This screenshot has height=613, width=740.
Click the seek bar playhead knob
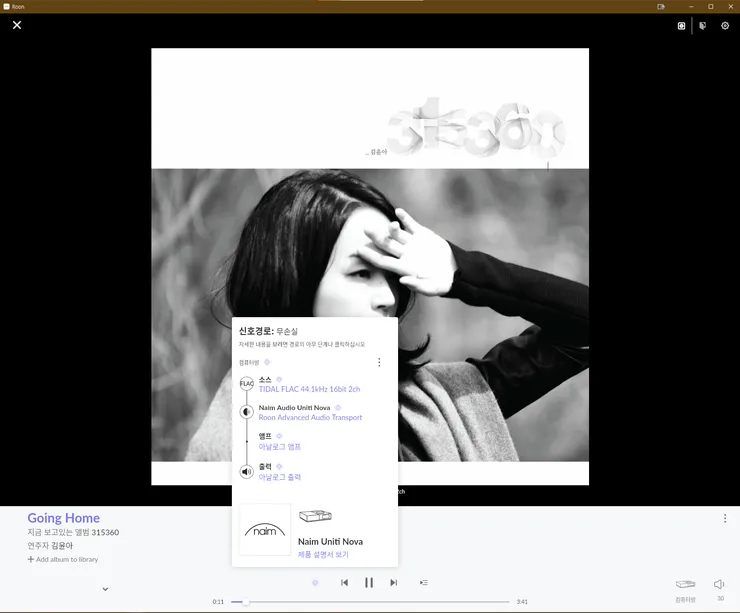coord(245,602)
